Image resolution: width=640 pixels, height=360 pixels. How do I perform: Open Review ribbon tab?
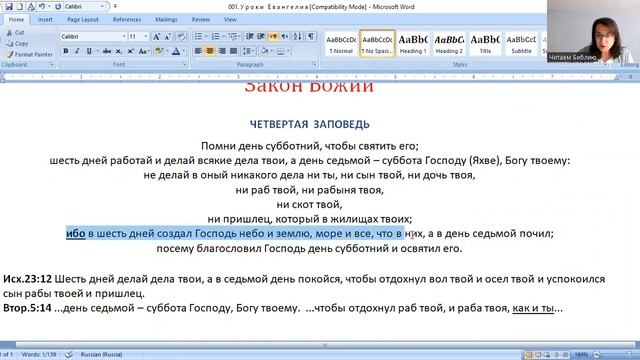(201, 20)
